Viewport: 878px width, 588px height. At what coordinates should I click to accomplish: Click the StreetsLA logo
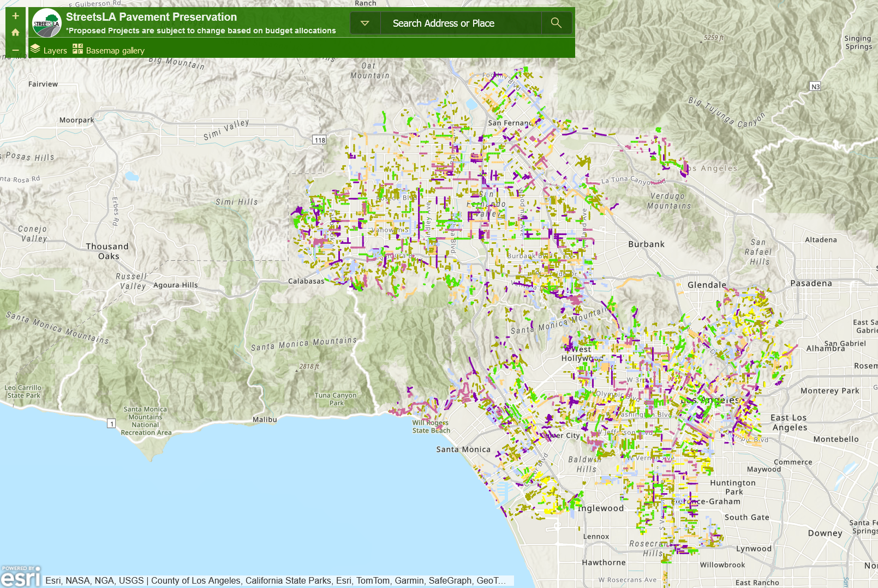point(46,23)
